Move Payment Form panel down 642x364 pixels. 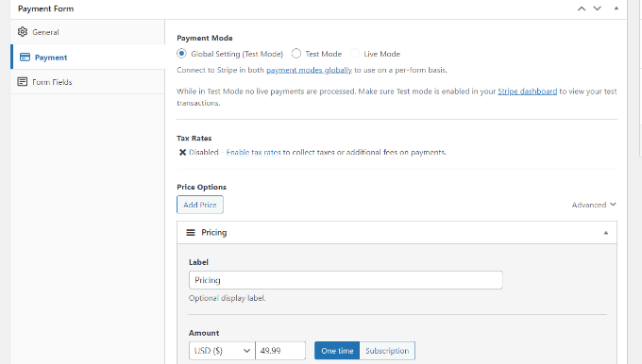point(598,8)
